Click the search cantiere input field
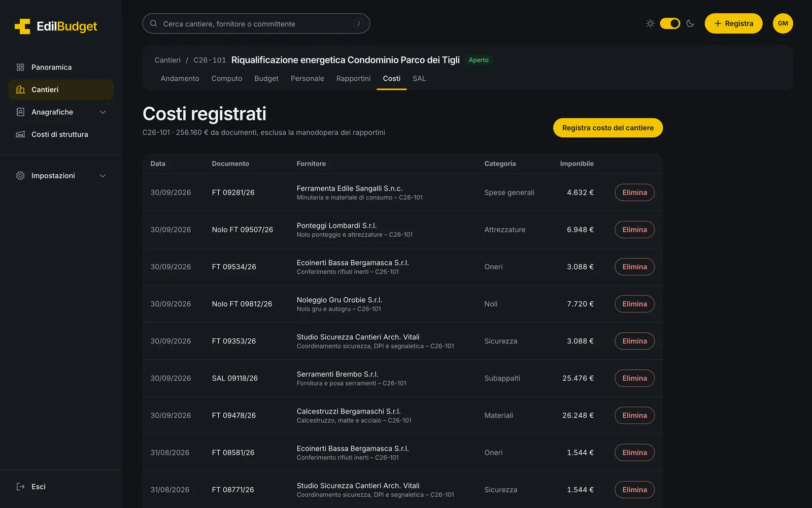The height and width of the screenshot is (508, 812). coord(256,23)
